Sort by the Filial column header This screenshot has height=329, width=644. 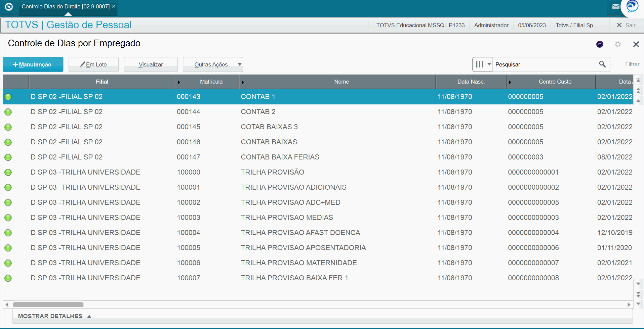(102, 82)
